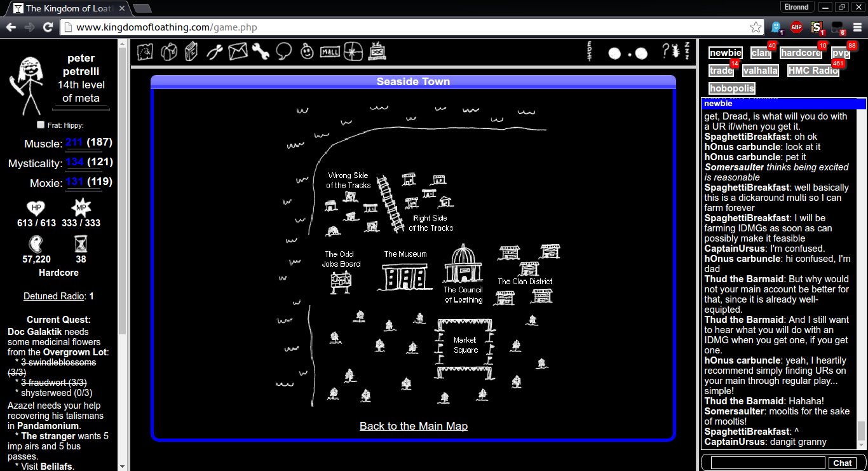The image size is (868, 471).
Task: Click the Chat send button
Action: [843, 463]
